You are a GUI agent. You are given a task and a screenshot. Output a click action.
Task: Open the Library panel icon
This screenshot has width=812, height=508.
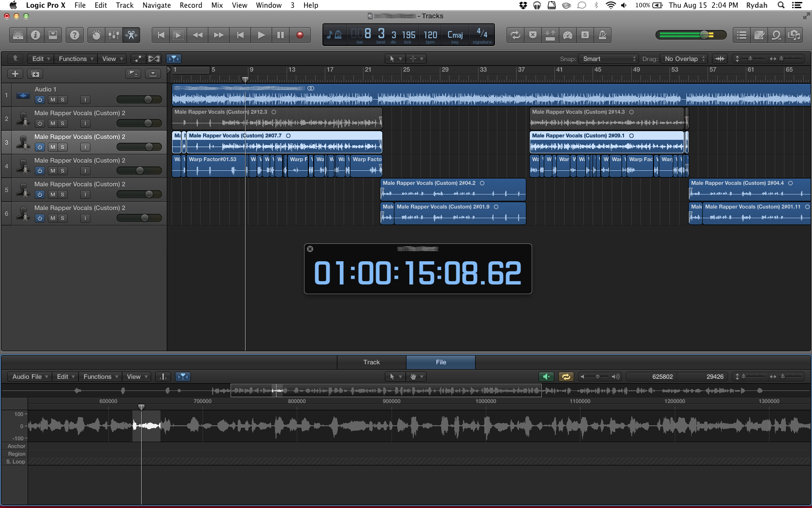click(x=18, y=35)
